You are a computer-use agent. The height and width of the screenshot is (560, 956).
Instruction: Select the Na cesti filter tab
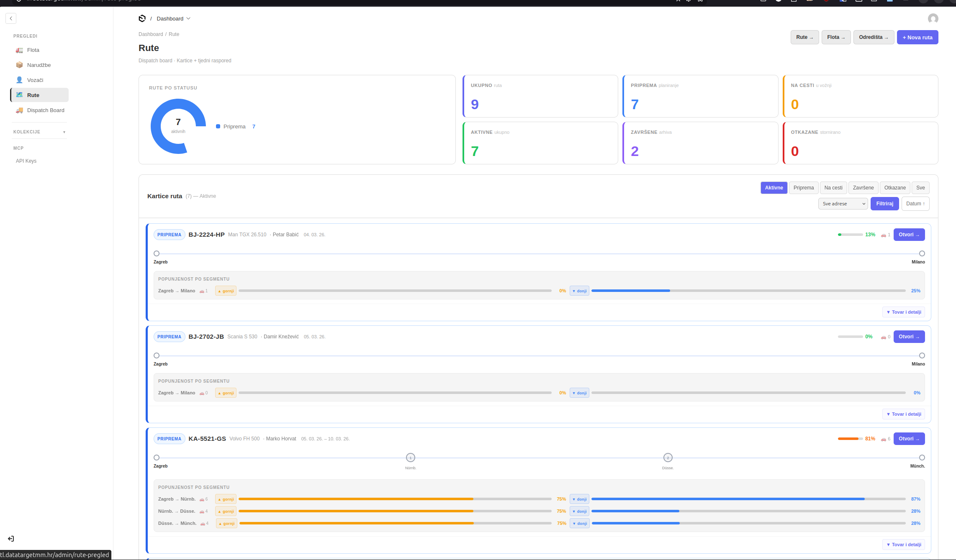(x=833, y=188)
